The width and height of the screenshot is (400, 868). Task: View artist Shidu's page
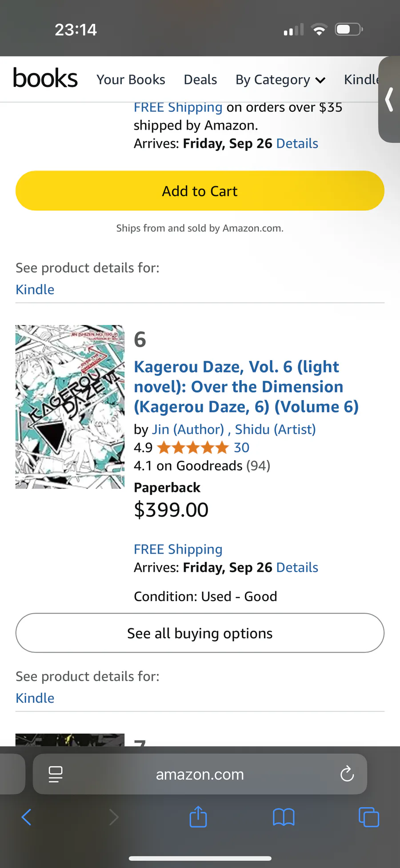[275, 429]
